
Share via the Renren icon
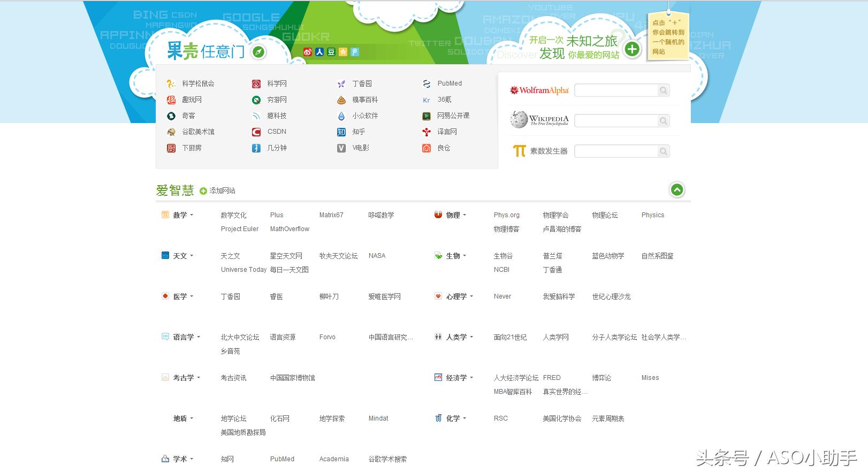coord(319,52)
